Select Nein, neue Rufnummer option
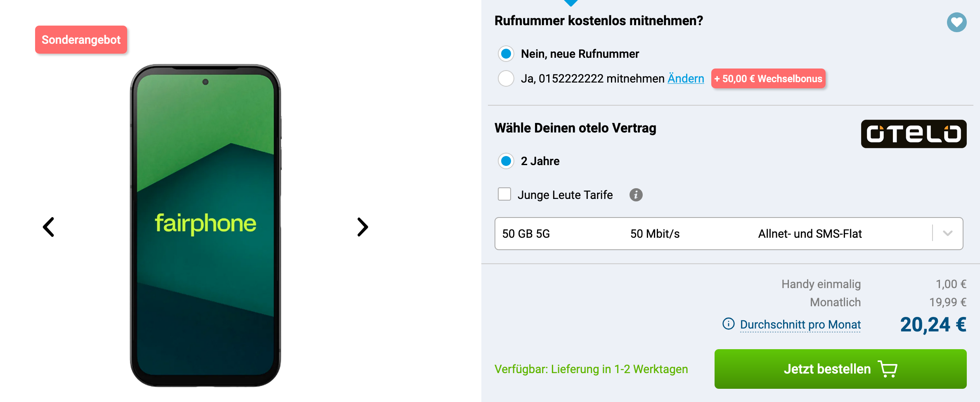This screenshot has height=402, width=980. tap(506, 54)
